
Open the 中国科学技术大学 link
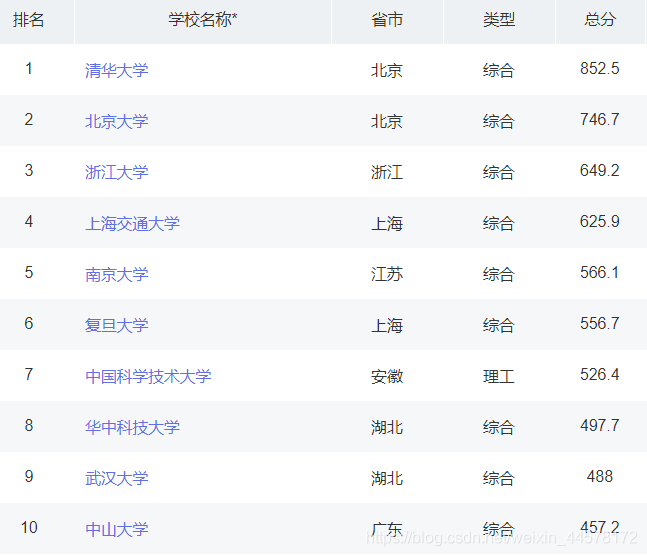point(148,376)
